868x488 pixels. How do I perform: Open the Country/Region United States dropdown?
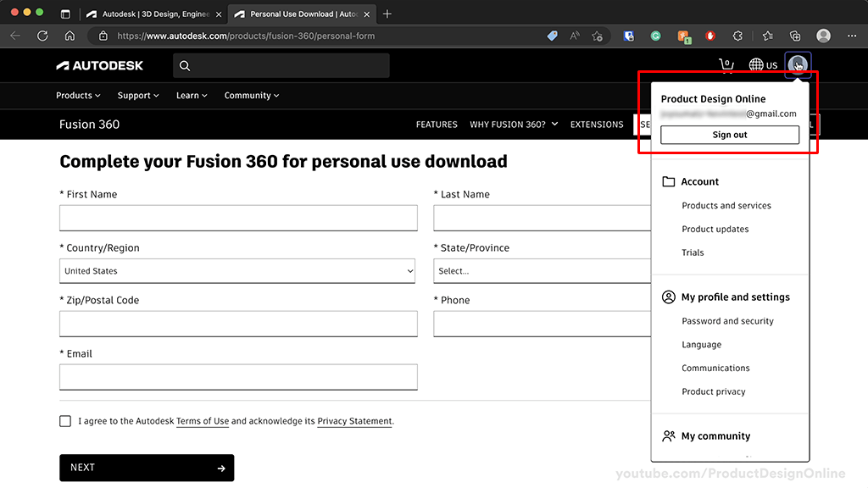coord(237,271)
